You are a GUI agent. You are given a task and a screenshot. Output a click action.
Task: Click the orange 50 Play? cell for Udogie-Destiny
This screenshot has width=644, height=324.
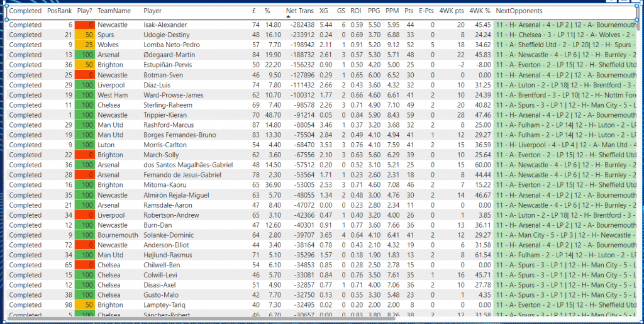[x=85, y=35]
